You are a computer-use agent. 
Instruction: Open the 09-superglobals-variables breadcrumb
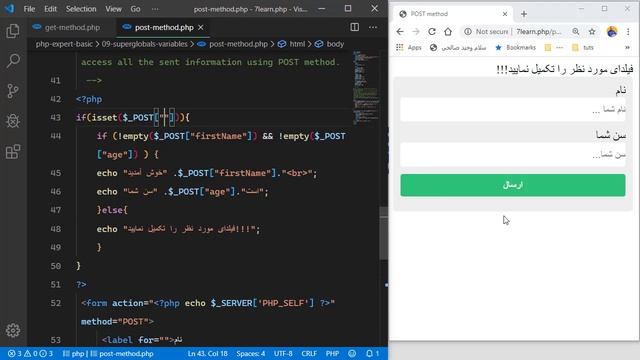(x=144, y=44)
